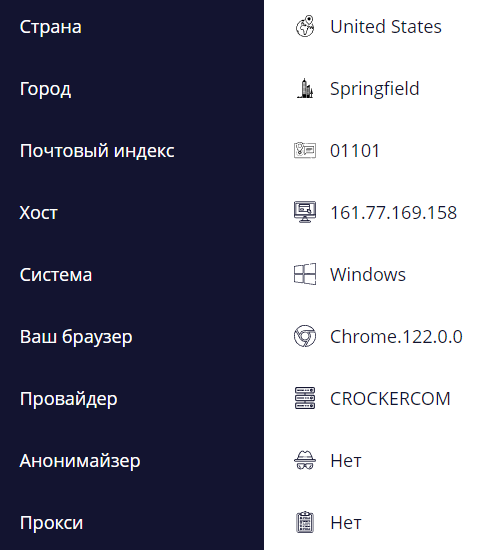Click the postal card icon beside 01101
This screenshot has width=492, height=550.
point(305,150)
